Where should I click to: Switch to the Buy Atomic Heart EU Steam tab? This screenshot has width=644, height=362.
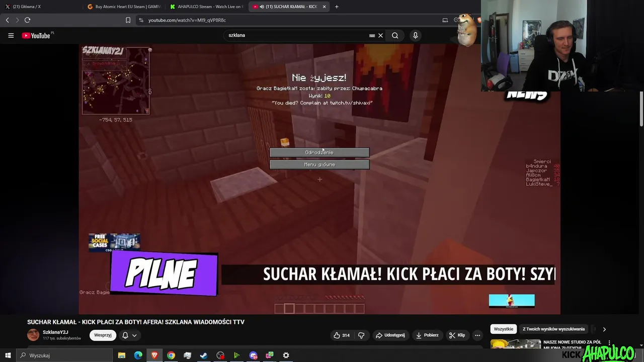[124, 7]
